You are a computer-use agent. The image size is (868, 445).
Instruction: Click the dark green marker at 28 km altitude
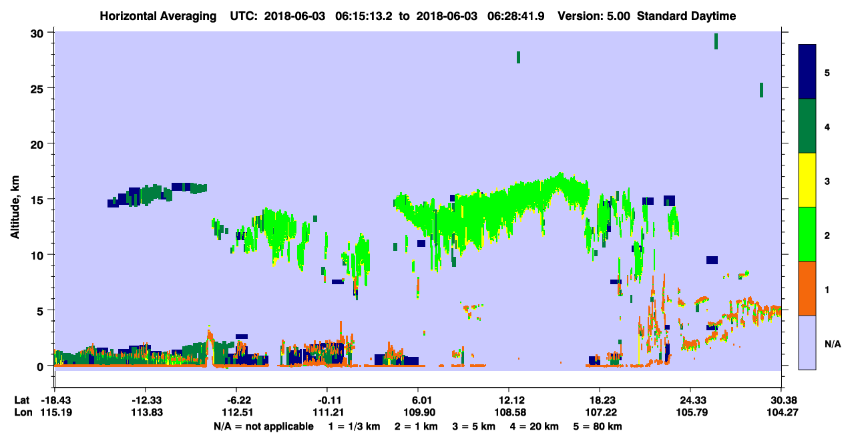point(518,57)
